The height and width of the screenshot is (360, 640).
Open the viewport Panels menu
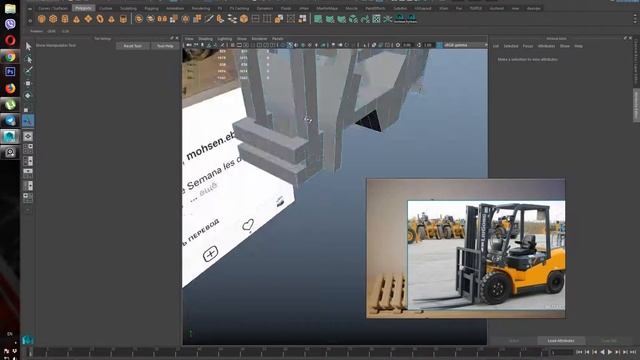click(x=278, y=39)
